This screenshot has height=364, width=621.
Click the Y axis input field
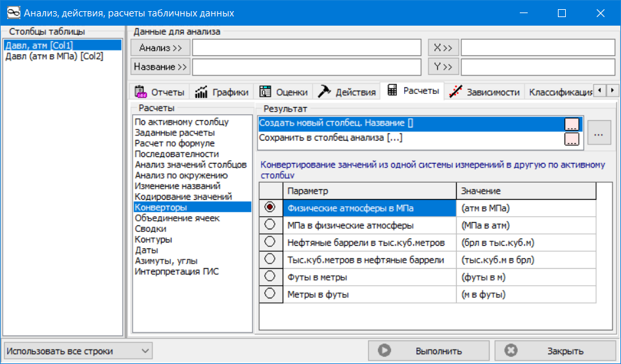[539, 67]
